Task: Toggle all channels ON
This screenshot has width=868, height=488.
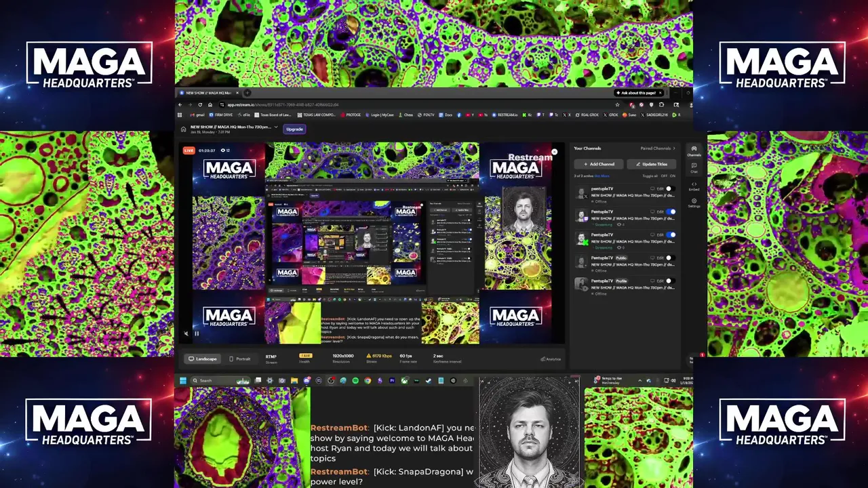Action: 673,176
